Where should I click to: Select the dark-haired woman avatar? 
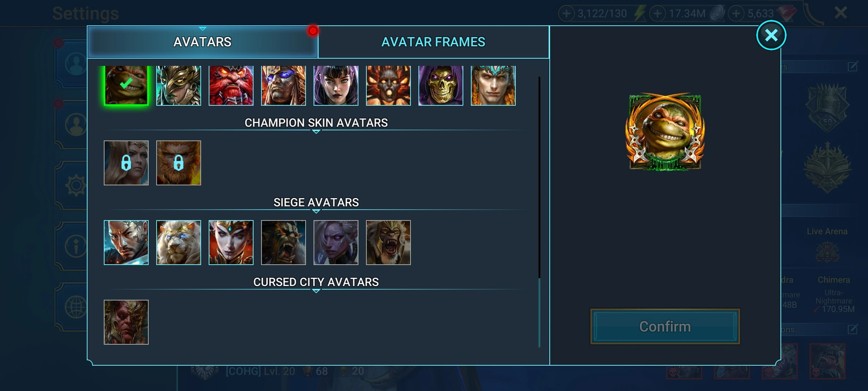336,85
